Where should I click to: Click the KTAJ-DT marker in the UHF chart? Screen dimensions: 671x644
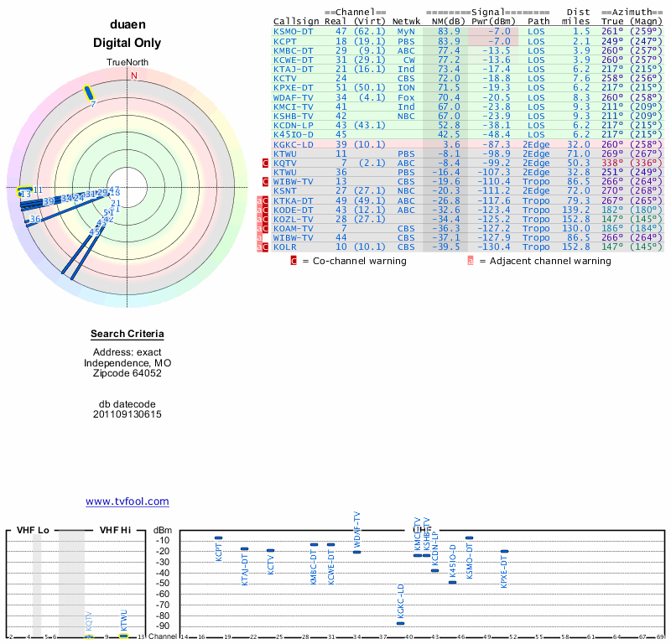[244, 548]
